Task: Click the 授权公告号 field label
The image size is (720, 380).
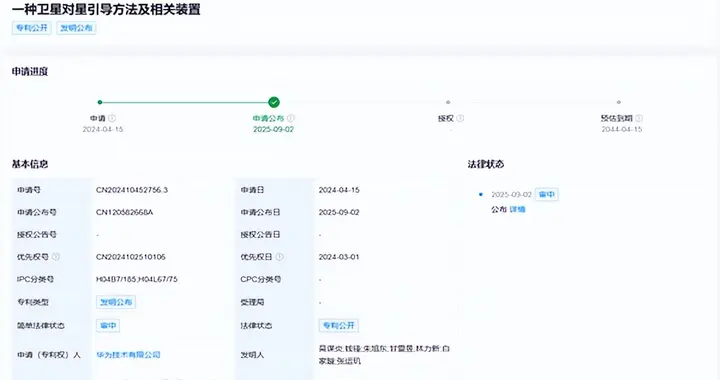Action: (x=37, y=235)
